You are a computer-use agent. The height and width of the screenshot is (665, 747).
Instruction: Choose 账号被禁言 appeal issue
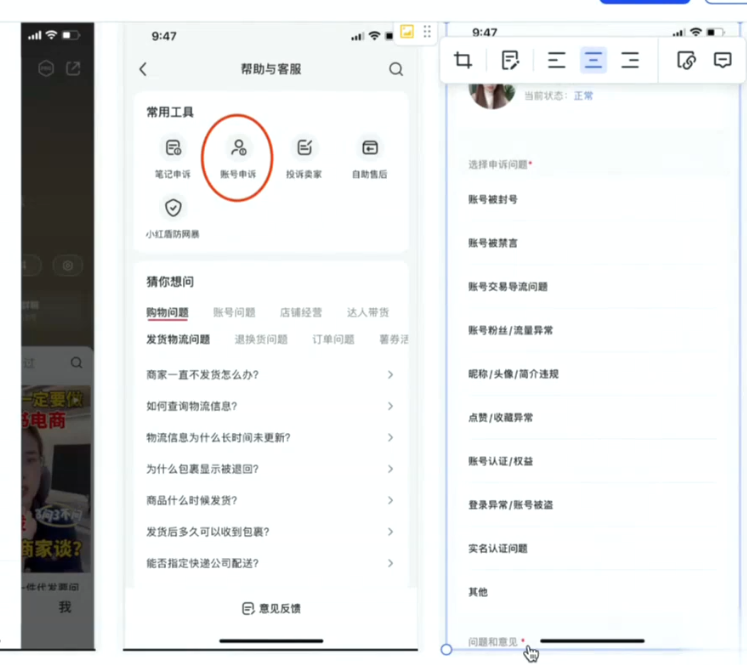click(x=593, y=243)
